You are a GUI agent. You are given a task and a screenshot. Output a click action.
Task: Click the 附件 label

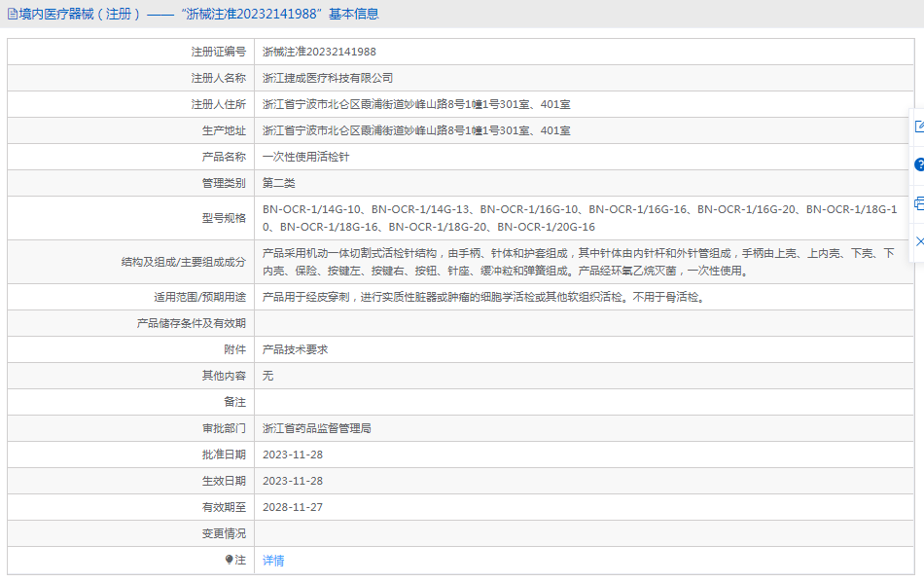pos(234,349)
